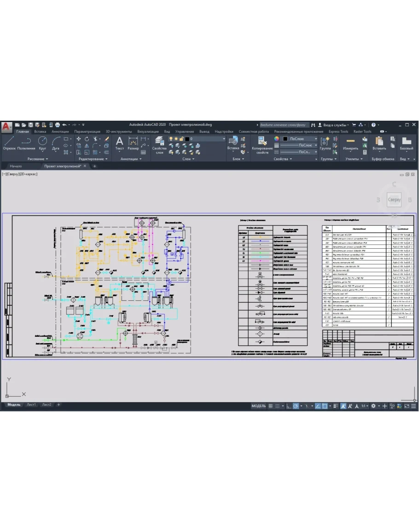Select the Отрезок line tool
The image size is (419, 532).
tap(9, 142)
